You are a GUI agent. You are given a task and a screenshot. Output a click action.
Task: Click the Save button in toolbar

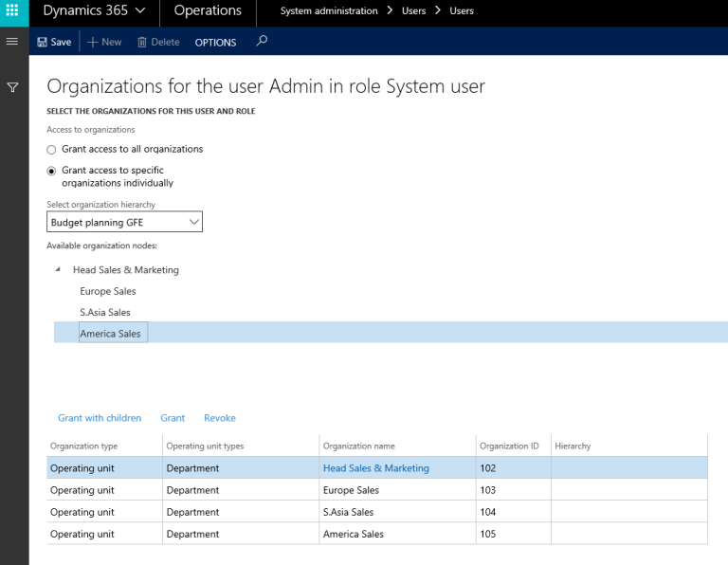click(54, 42)
